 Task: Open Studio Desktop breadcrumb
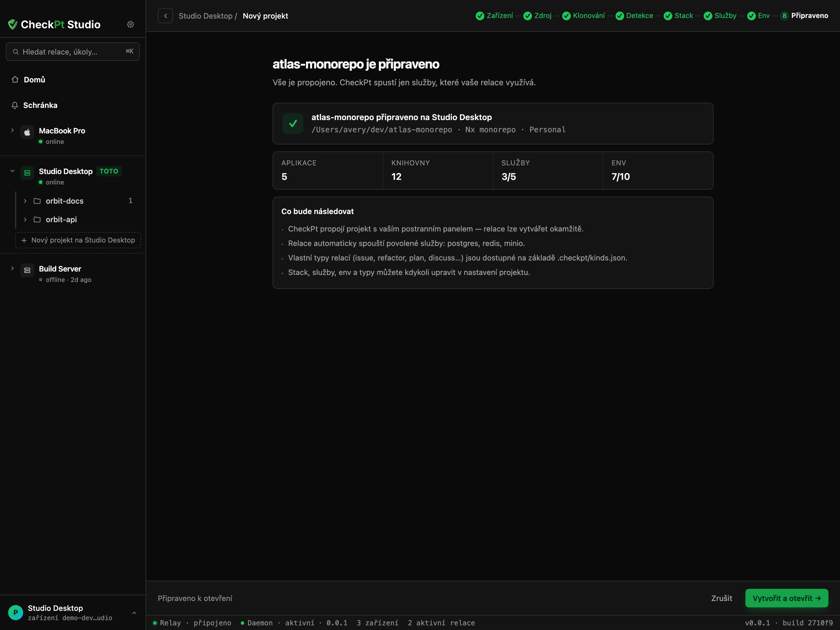pos(205,16)
